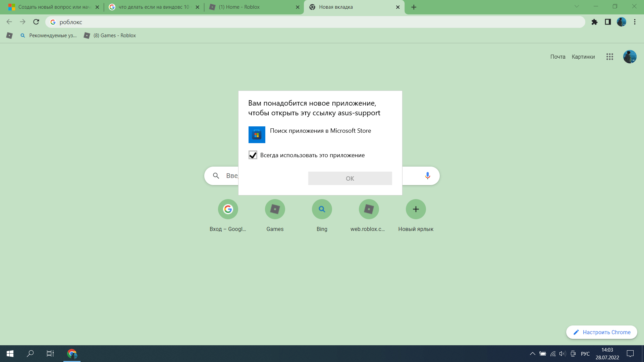Open a new tab with plus button
Viewport: 644px width, 362px height.
[x=414, y=7]
